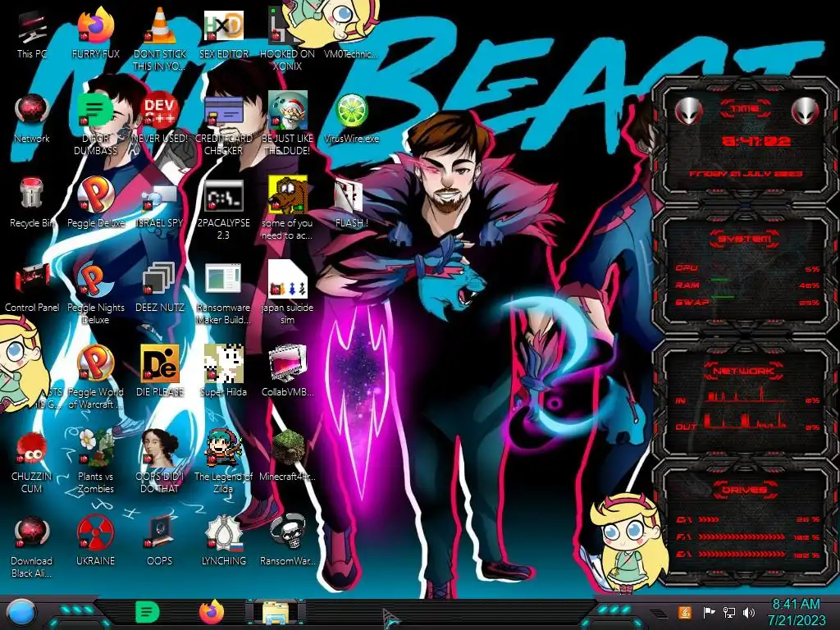Open the DIE PLEASE shortcut
Screen dimensions: 840x630
coord(159,372)
